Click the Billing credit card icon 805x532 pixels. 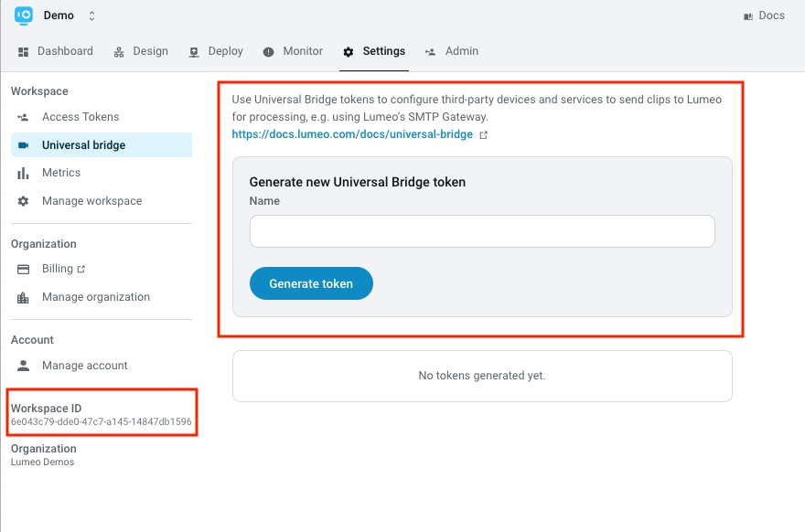[x=23, y=270]
